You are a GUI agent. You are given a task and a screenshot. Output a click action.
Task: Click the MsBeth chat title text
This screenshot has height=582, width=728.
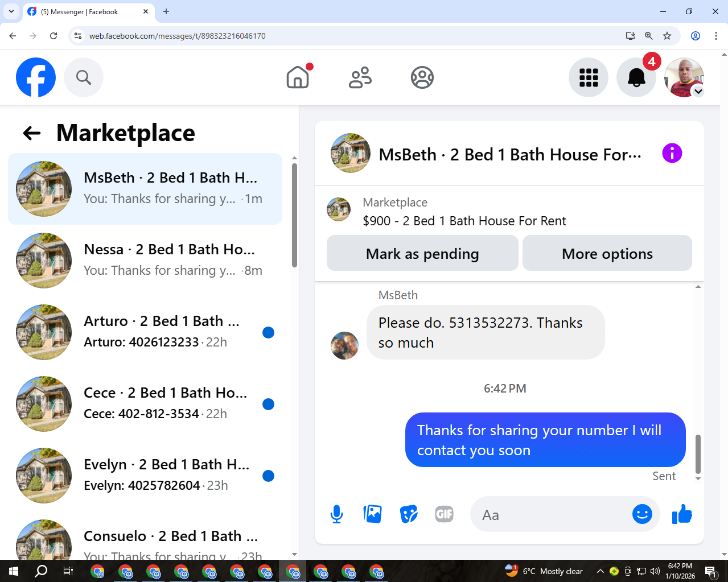510,154
